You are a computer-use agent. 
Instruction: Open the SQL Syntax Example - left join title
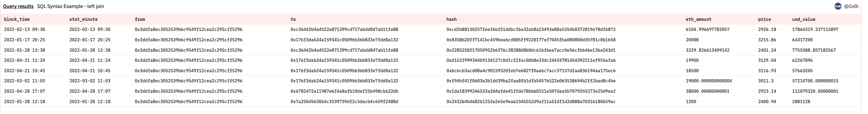click(70, 6)
